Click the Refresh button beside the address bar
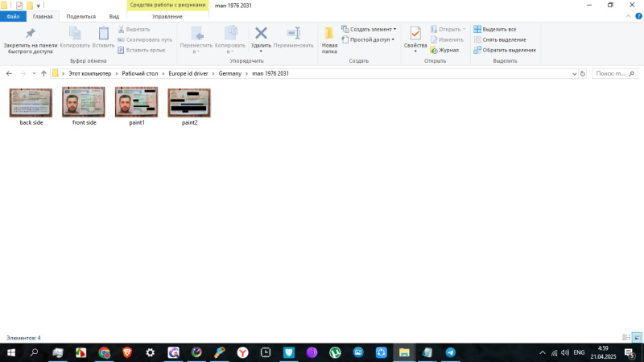This screenshot has width=644, height=362. coord(582,74)
